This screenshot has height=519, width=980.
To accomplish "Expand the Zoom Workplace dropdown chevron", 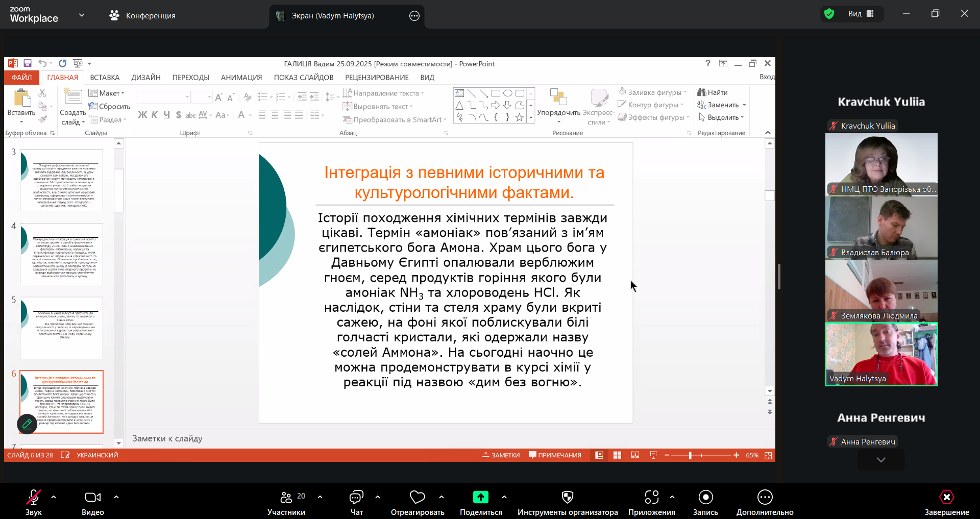I will coord(82,15).
